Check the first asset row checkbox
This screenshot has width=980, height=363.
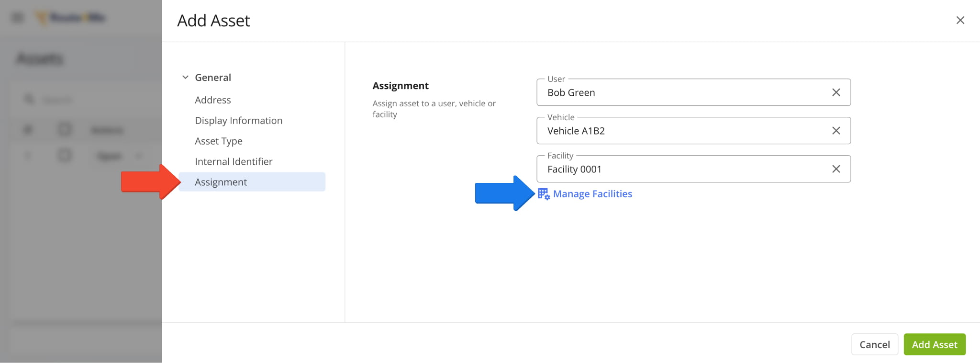(x=64, y=155)
